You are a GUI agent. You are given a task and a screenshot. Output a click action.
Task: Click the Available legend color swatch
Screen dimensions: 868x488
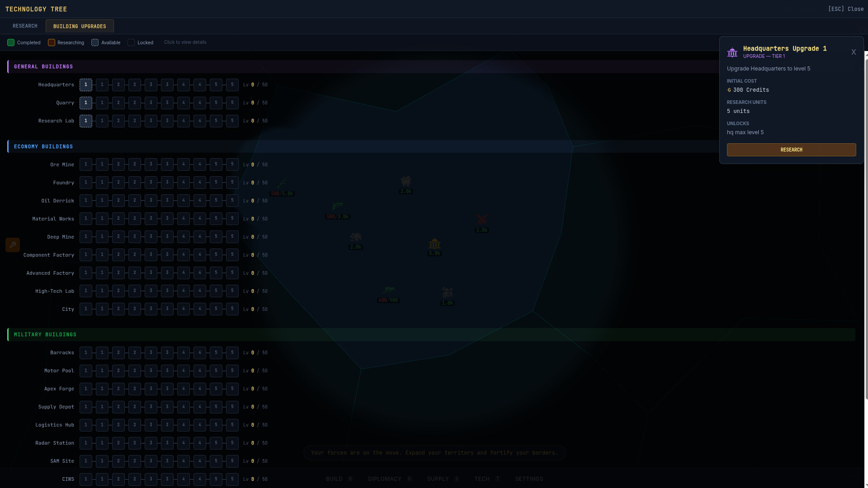coord(95,42)
